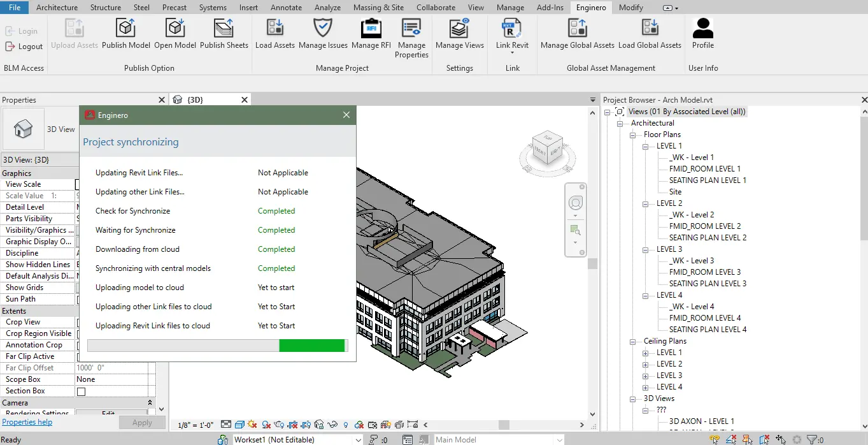Select the Massing & Site tab
Viewport: 868px width, 445px height.
[378, 8]
